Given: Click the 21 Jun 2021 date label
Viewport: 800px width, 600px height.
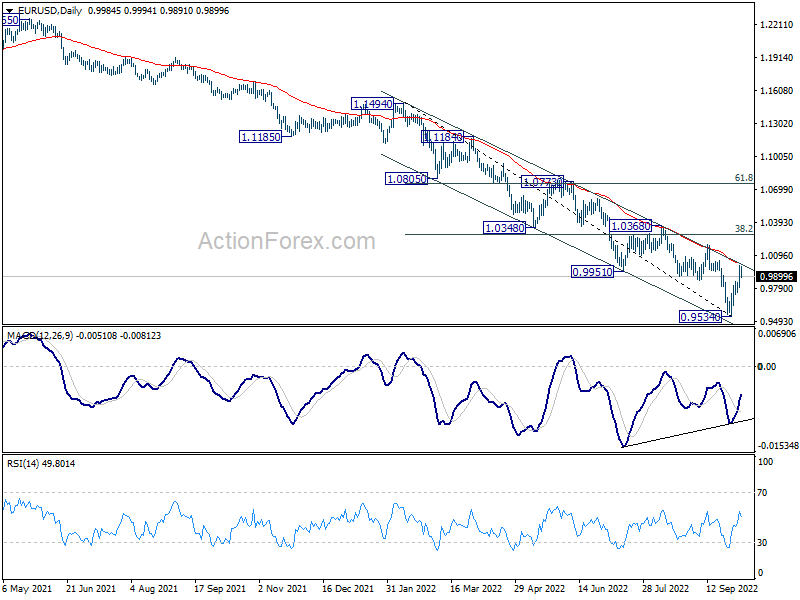Looking at the screenshot, I should tap(91, 589).
